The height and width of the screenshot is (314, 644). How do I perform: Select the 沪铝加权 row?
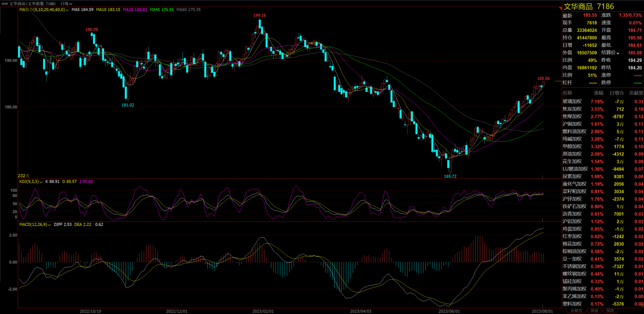(603, 222)
